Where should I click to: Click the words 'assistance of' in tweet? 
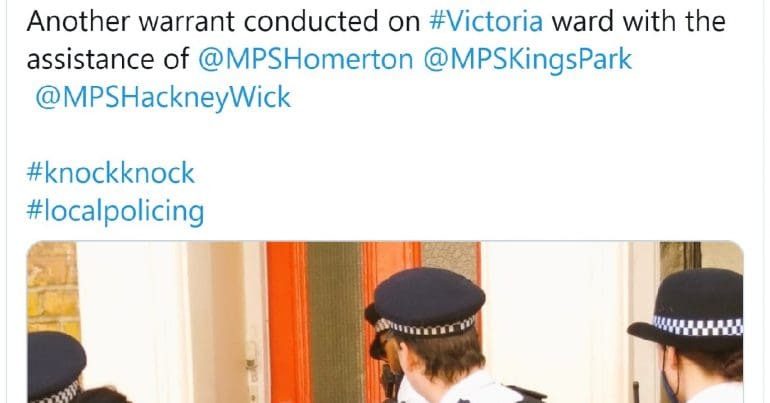click(x=108, y=60)
